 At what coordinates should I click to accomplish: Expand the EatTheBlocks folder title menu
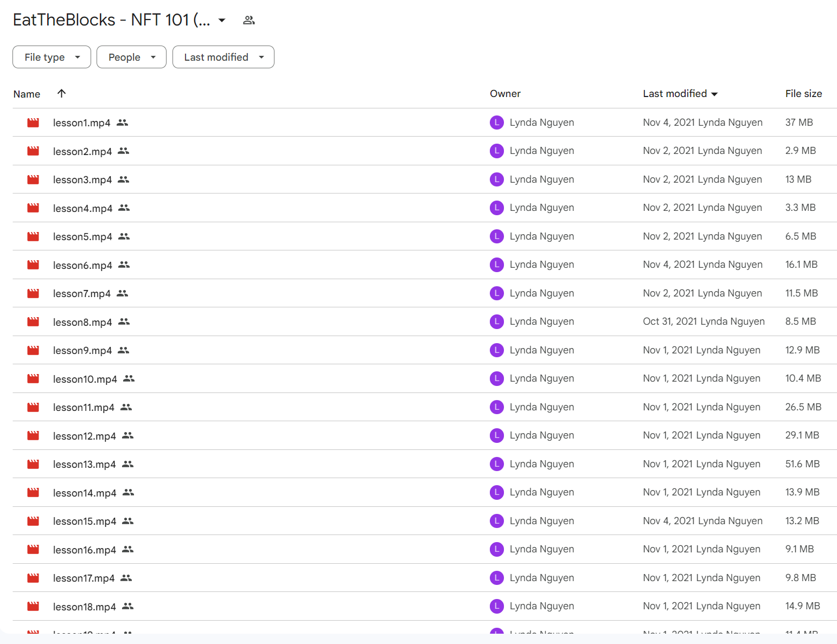222,21
